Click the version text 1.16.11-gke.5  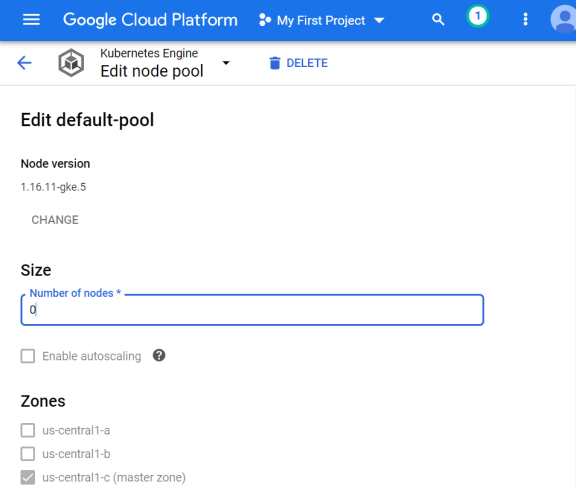coord(53,187)
